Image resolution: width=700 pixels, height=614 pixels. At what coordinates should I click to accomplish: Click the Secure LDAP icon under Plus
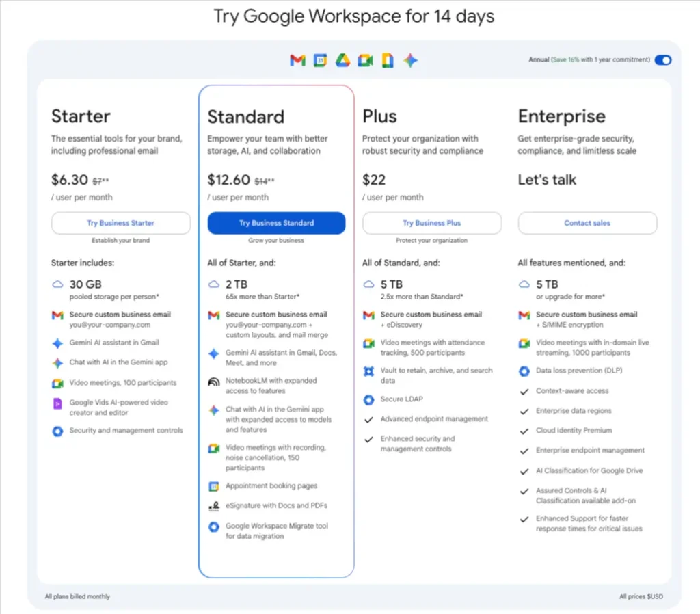tap(368, 399)
